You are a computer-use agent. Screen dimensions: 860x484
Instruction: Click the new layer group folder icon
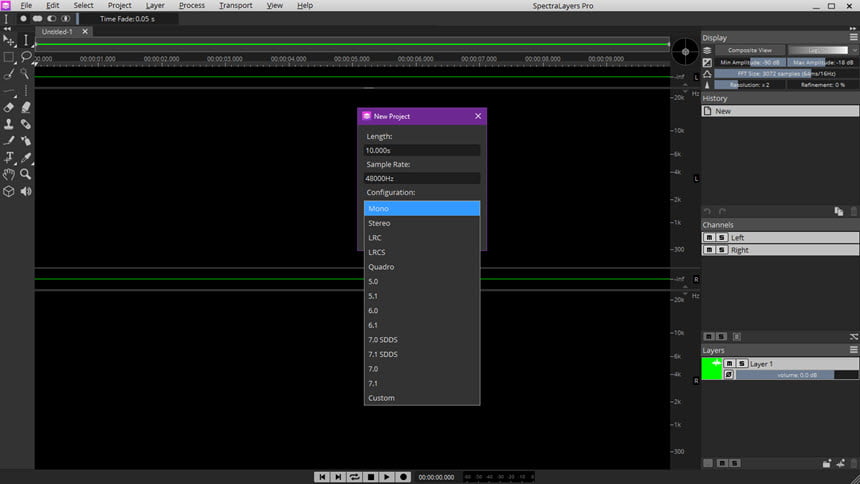(827, 464)
